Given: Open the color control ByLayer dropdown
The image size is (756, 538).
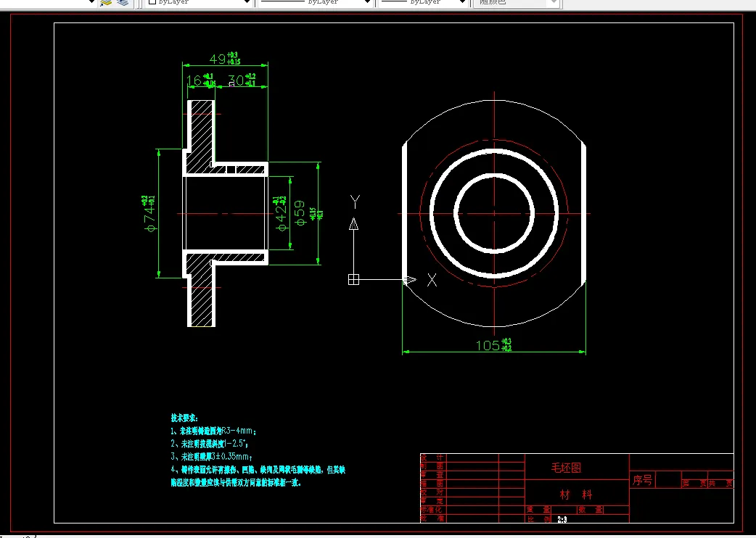Looking at the screenshot, I should click(x=199, y=2).
